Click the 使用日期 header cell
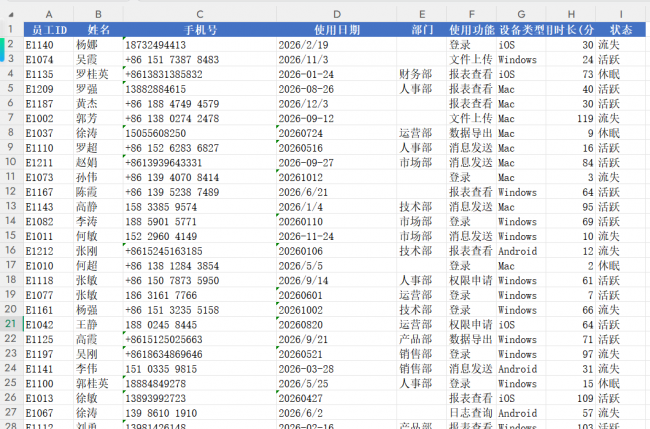 [337, 29]
